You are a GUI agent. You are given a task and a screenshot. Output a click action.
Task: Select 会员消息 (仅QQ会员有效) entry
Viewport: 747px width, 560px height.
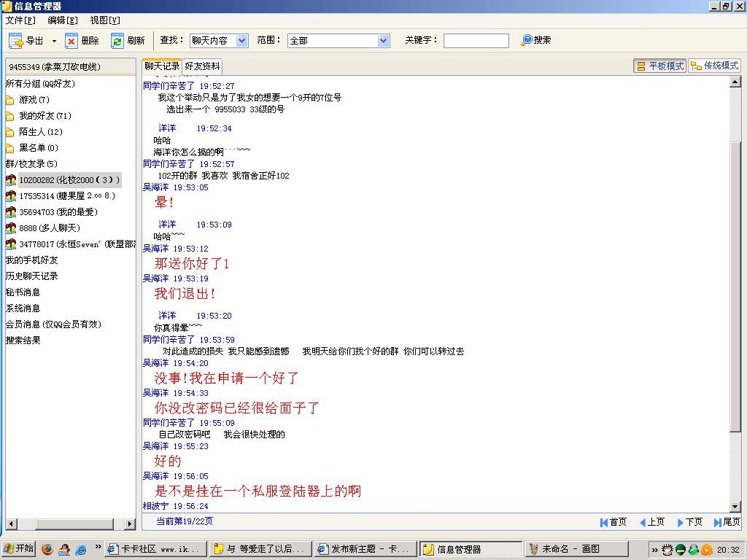click(x=53, y=324)
